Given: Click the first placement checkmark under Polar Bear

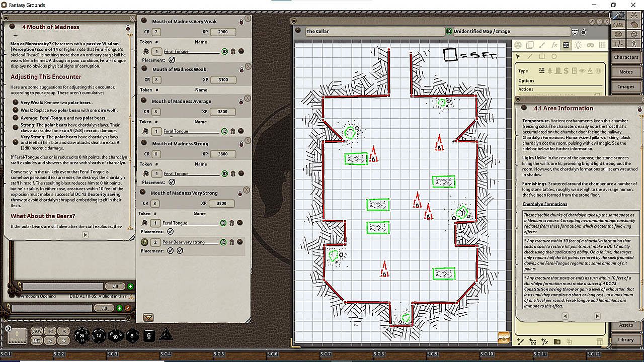Looking at the screenshot, I should tap(171, 250).
